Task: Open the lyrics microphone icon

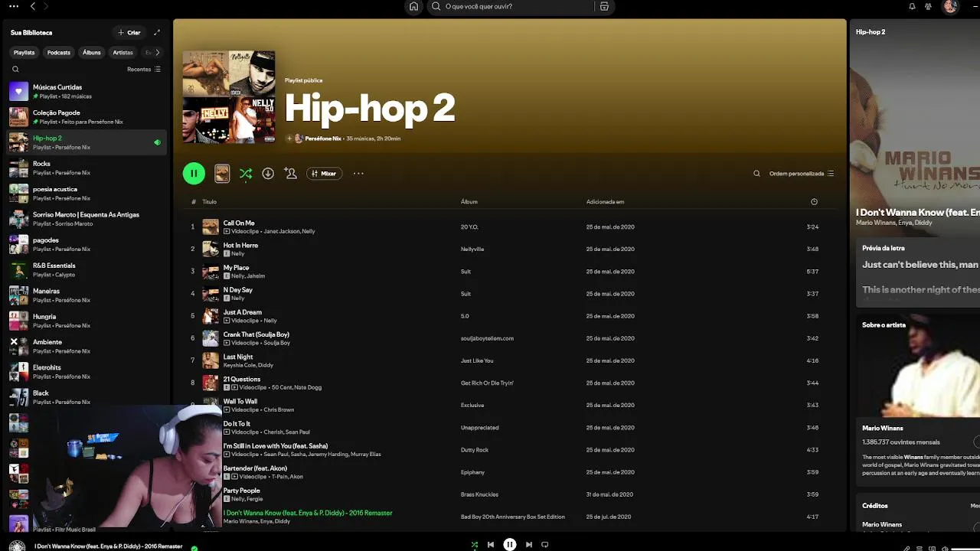Action: (x=906, y=548)
